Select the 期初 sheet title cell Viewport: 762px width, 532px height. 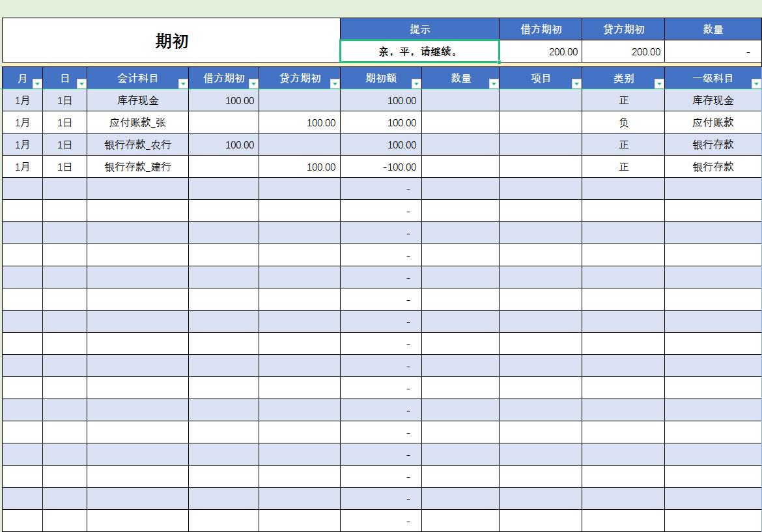[x=169, y=39]
